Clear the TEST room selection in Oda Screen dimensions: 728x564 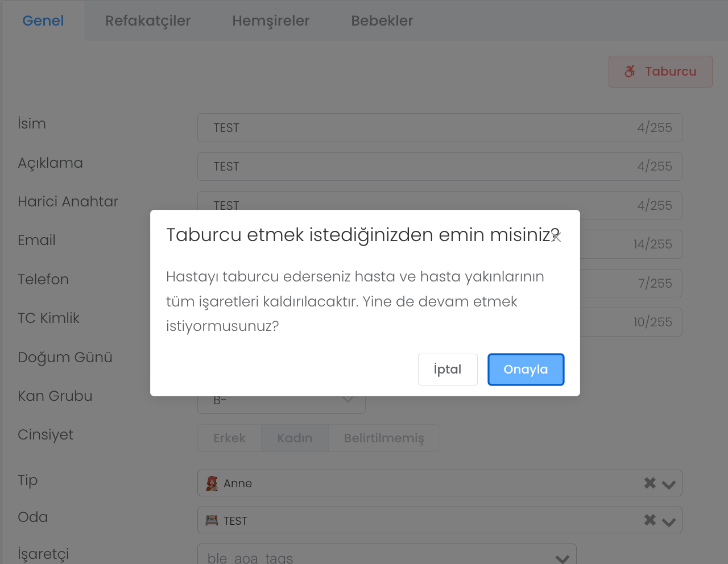click(650, 520)
